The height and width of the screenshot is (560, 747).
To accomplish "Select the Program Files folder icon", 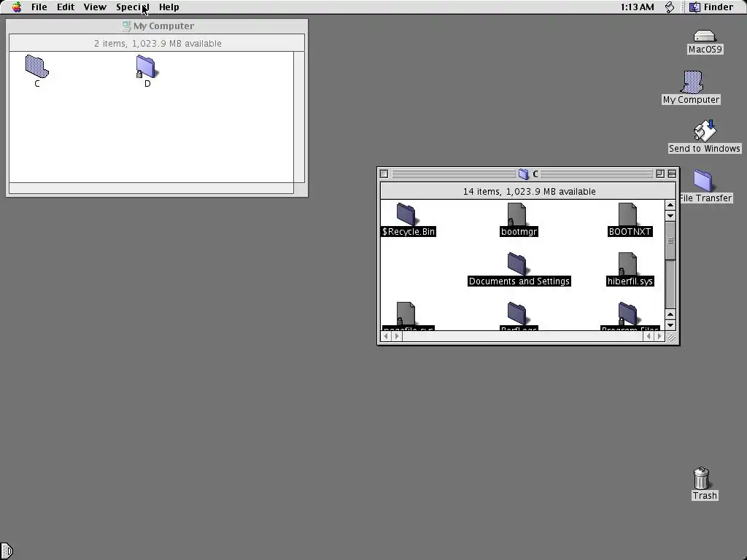I will click(627, 314).
